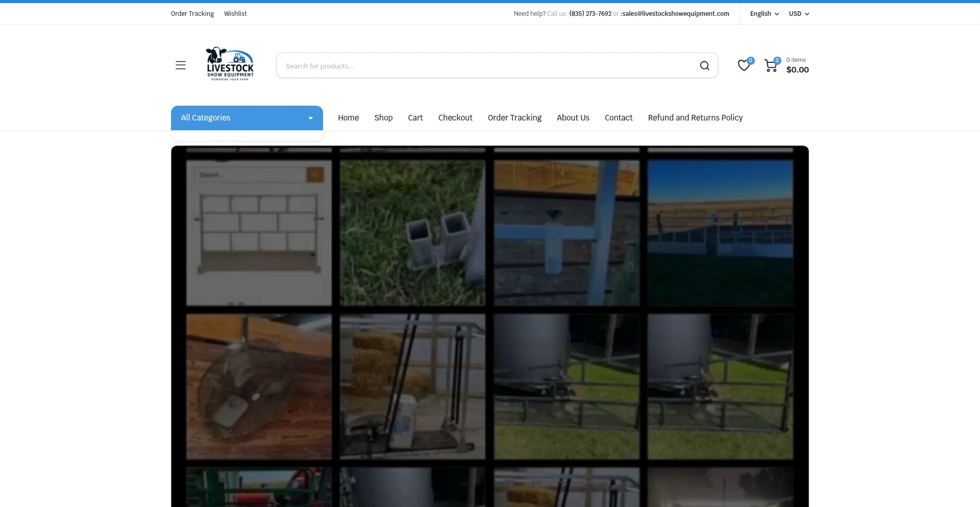Click the Wishlist link in top bar
Viewport: 980px width, 507px height.
click(x=235, y=14)
